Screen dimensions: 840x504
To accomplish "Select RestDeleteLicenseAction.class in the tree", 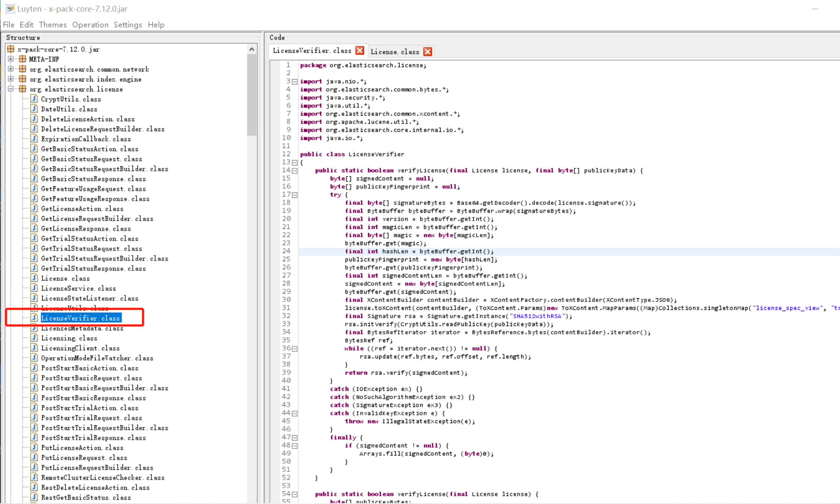I will pyautogui.click(x=95, y=487).
